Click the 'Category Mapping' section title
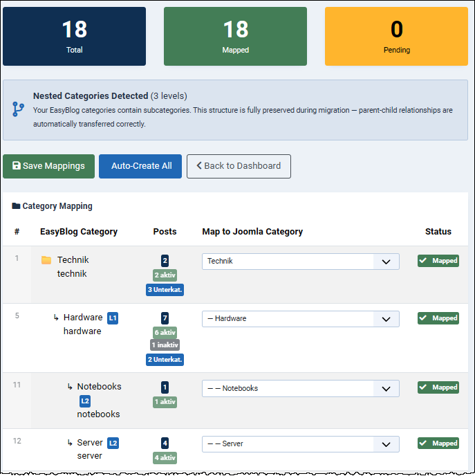 pos(57,206)
